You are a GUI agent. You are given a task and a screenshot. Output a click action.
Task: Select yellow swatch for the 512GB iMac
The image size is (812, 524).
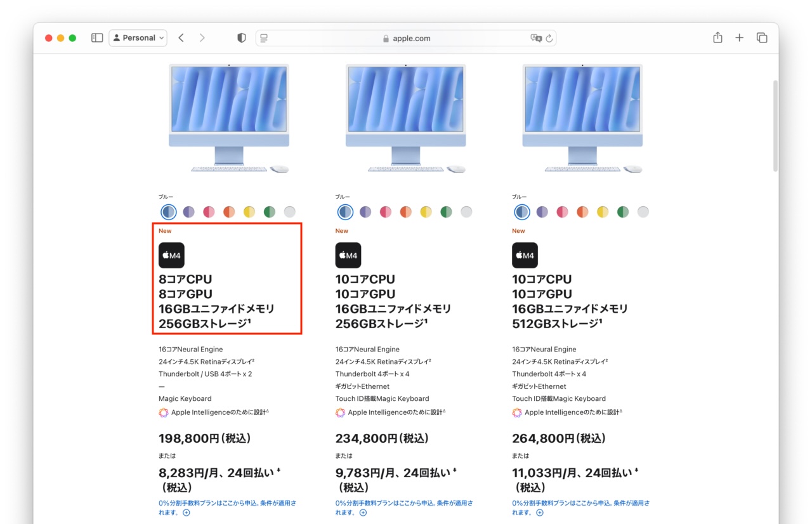[x=603, y=212]
